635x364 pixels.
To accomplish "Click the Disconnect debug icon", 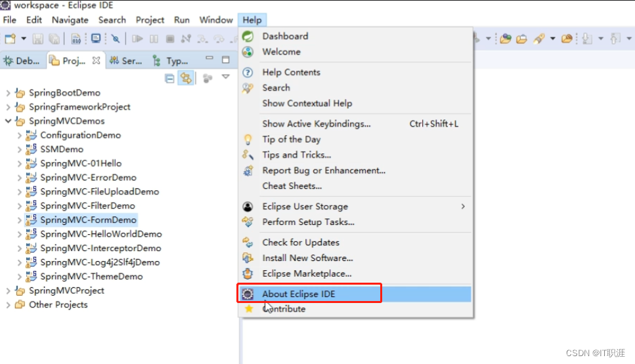I will [186, 39].
